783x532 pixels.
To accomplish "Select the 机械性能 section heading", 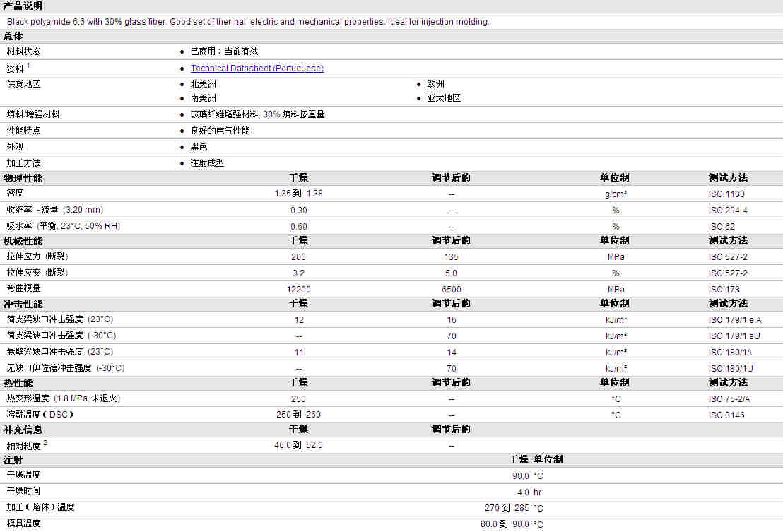I will click(x=23, y=241).
